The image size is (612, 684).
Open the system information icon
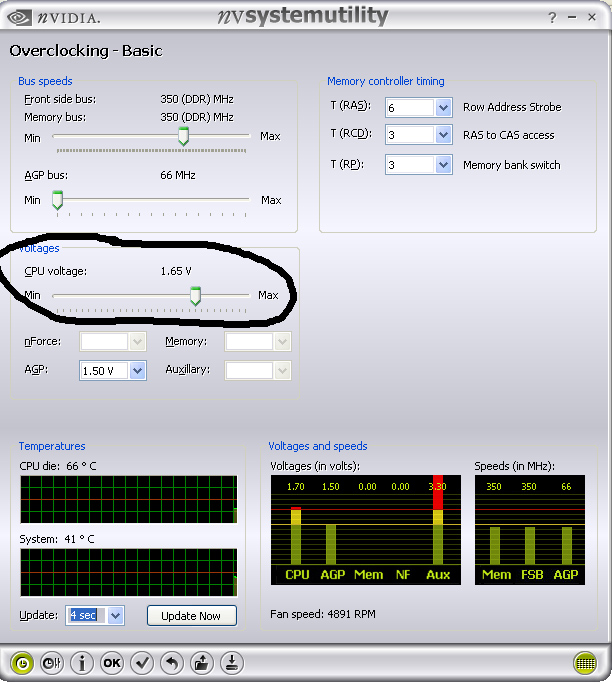82,663
